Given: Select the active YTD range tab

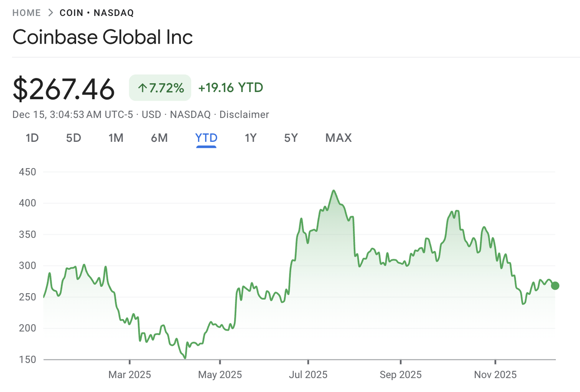Looking at the screenshot, I should [206, 138].
